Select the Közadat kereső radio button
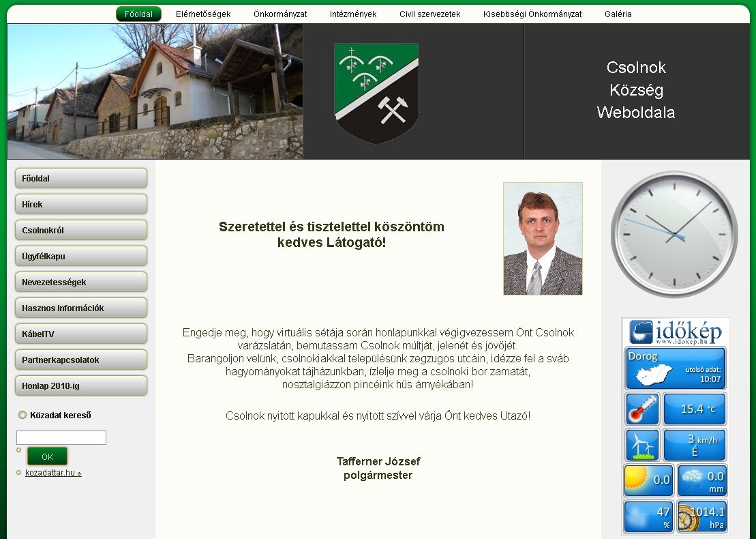 [22, 415]
